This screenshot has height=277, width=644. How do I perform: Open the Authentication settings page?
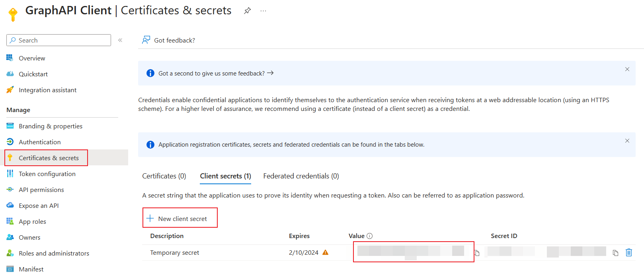[40, 142]
